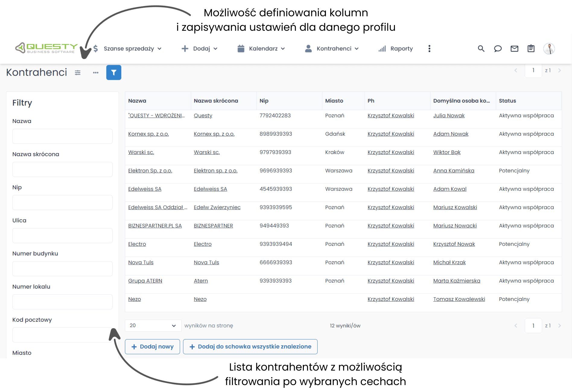Image resolution: width=572 pixels, height=392 pixels.
Task: Go to next page at top pagination
Action: pos(560,70)
